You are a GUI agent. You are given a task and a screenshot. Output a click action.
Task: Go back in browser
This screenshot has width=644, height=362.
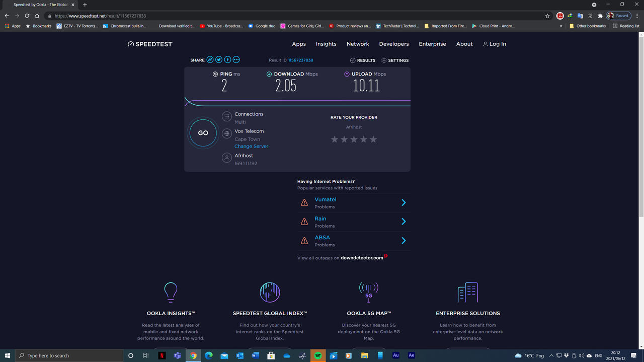pyautogui.click(x=7, y=16)
